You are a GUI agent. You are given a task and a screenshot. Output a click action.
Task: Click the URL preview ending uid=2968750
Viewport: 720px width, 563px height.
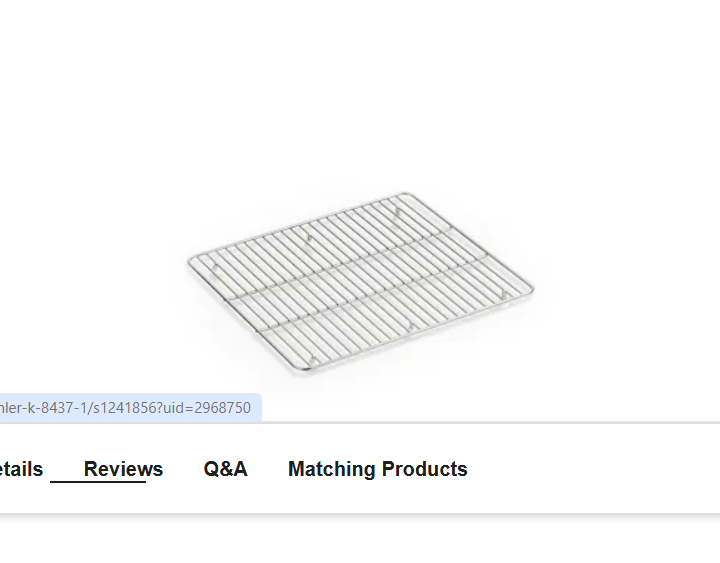coord(130,408)
